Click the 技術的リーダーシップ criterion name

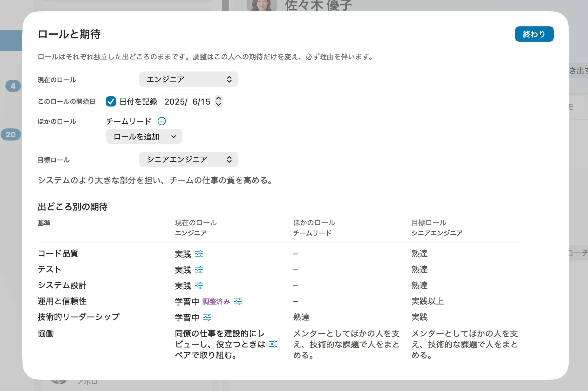(79, 317)
